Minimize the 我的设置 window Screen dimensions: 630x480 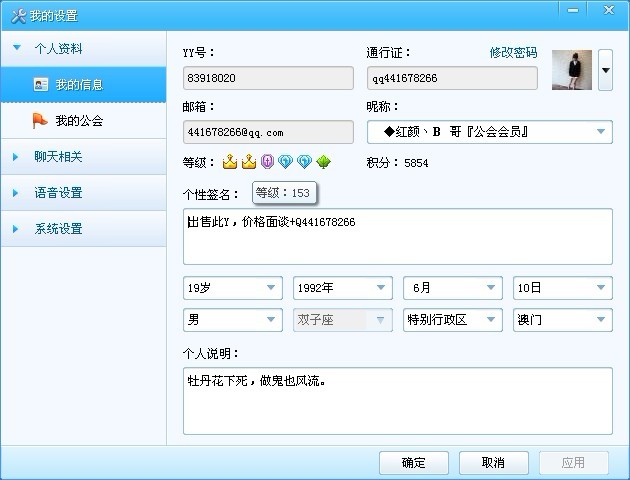click(x=573, y=10)
